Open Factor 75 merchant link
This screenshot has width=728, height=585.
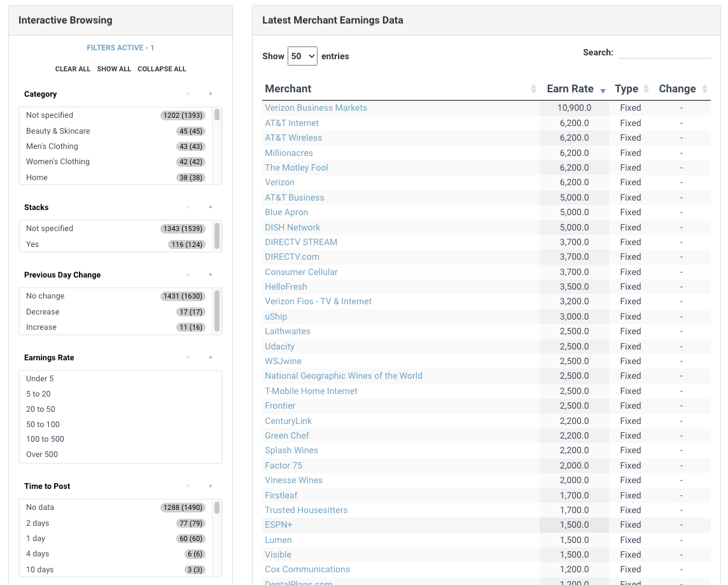283,465
